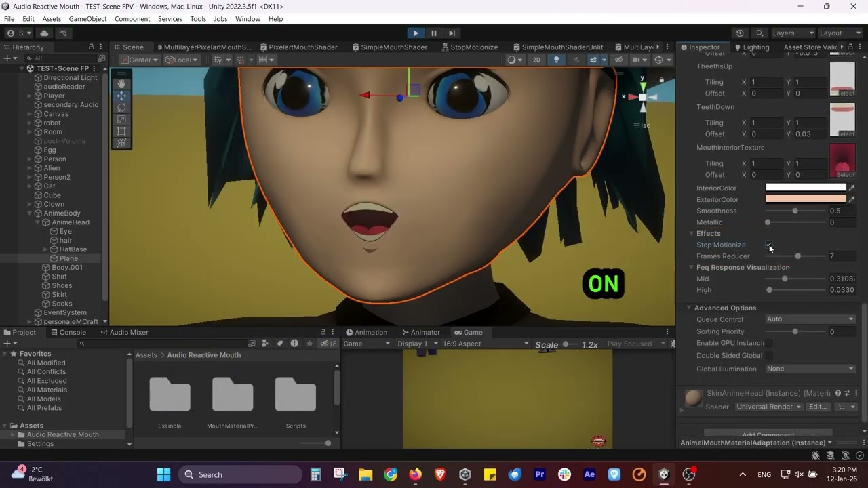The height and width of the screenshot is (488, 868).
Task: Adjust the Frames Reducer slider
Action: coord(795,256)
